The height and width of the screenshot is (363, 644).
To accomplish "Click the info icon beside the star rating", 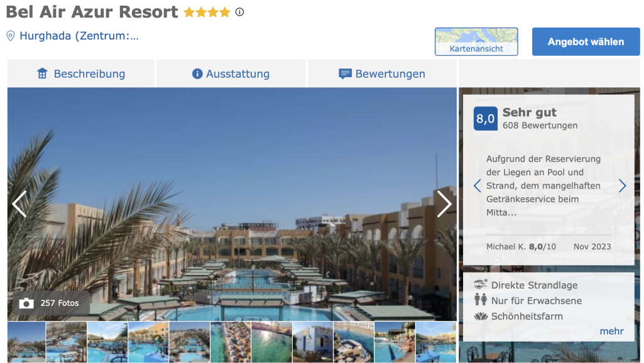I will click(x=239, y=13).
